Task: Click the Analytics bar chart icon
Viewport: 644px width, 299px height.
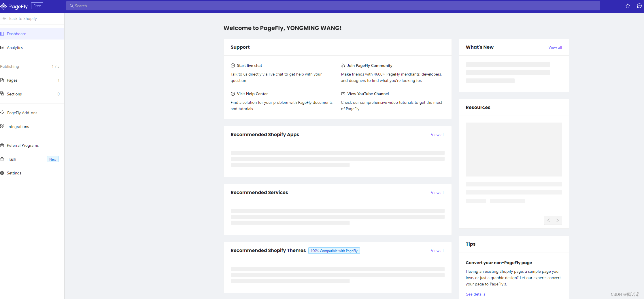Action: point(2,48)
